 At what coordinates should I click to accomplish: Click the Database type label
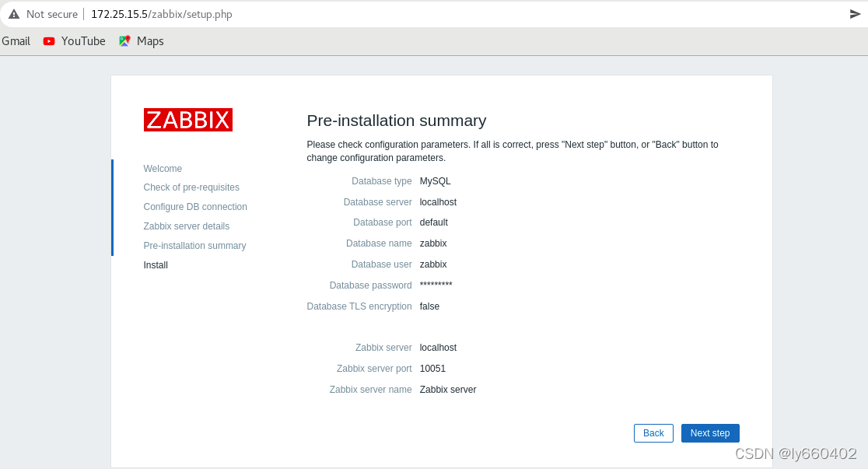coord(381,181)
